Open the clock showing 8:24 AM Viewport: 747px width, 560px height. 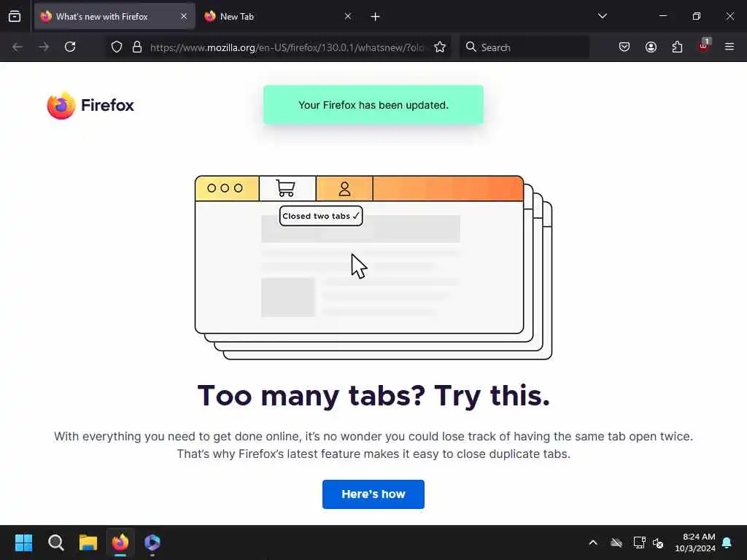(x=695, y=542)
